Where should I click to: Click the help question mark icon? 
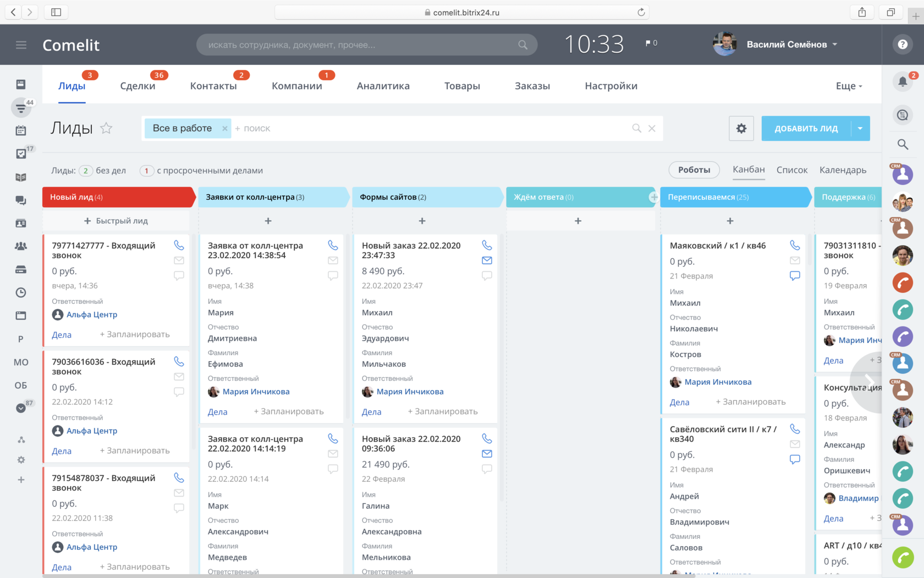coord(903,45)
